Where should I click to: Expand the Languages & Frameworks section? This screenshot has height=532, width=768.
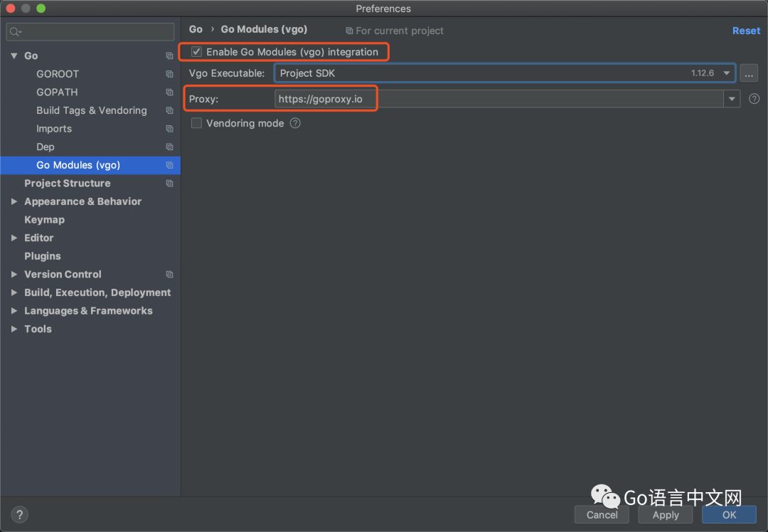pyautogui.click(x=14, y=311)
